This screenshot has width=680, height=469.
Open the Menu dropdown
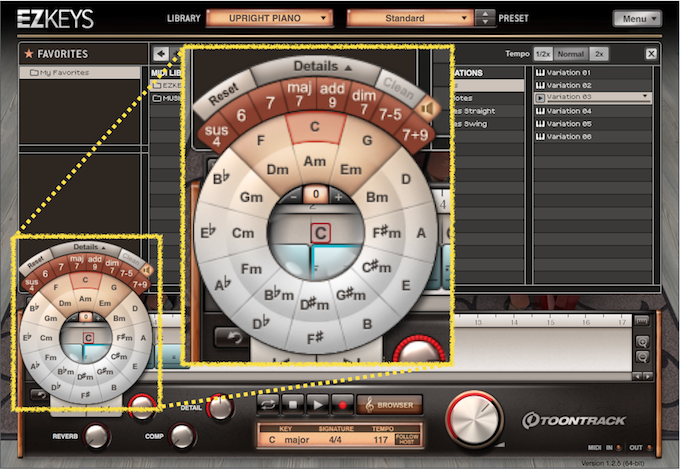click(637, 19)
